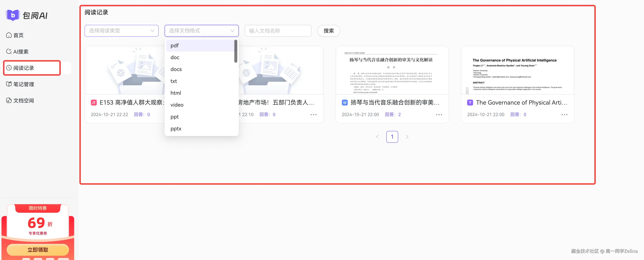
Task: Select video as the document format
Action: click(177, 105)
